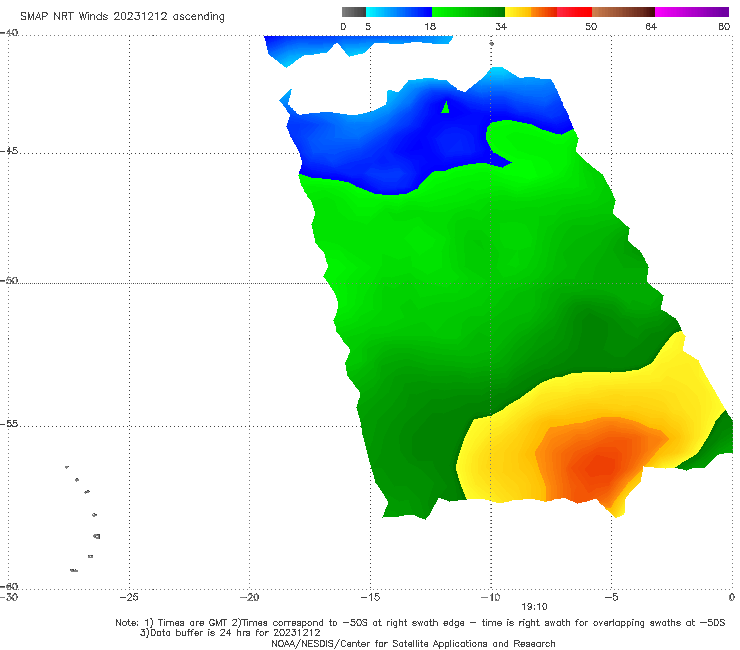
Task: Click the '-25' longitude axis label
Action: click(x=129, y=597)
